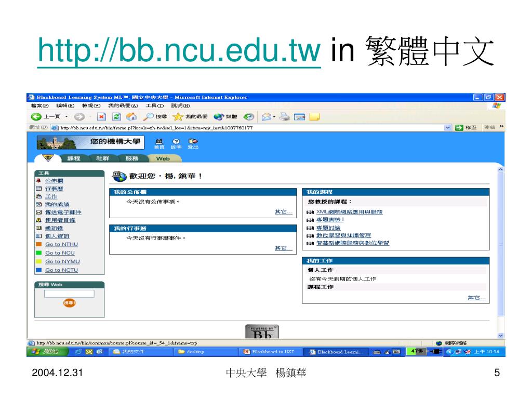Open XML網際網路應用與服務 course link
Viewport: 532px width, 399px height.
tap(350, 212)
